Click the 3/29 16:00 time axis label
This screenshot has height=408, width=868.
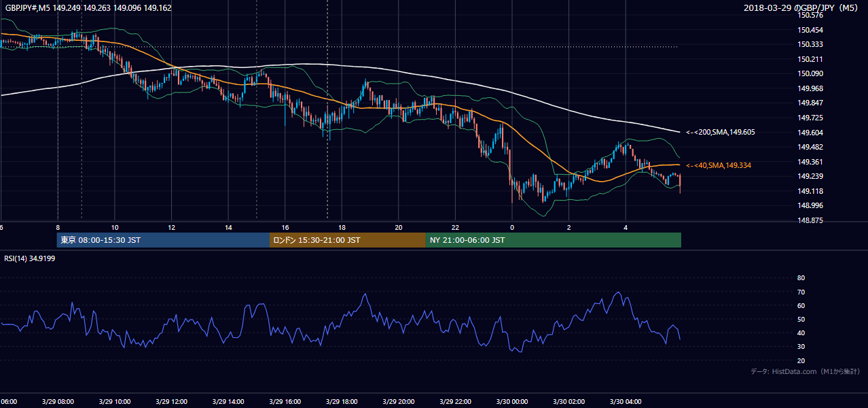[x=285, y=401]
